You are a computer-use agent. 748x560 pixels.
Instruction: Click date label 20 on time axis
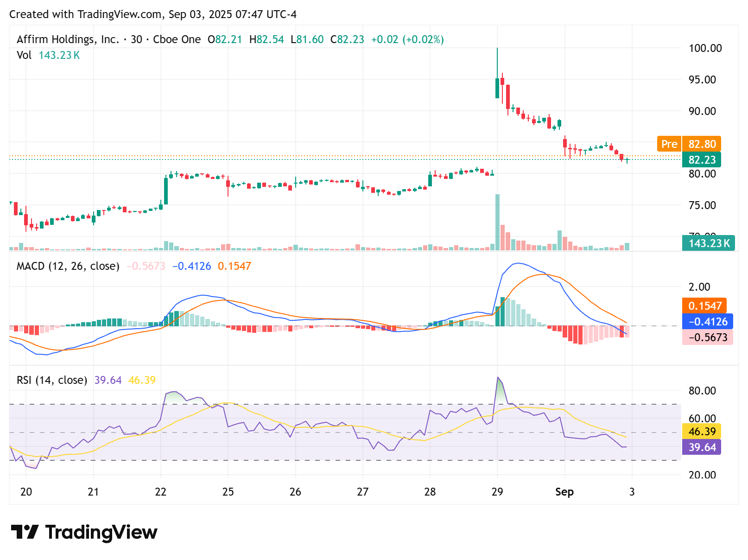26,492
